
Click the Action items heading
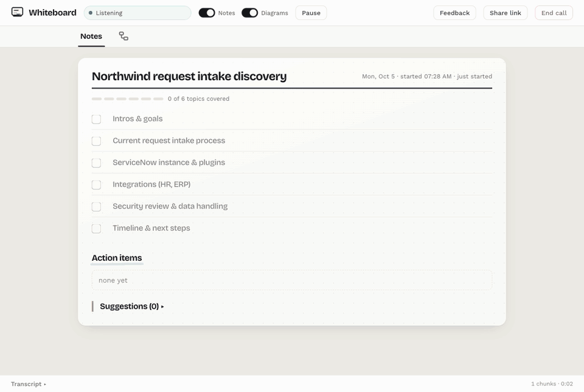coord(117,258)
